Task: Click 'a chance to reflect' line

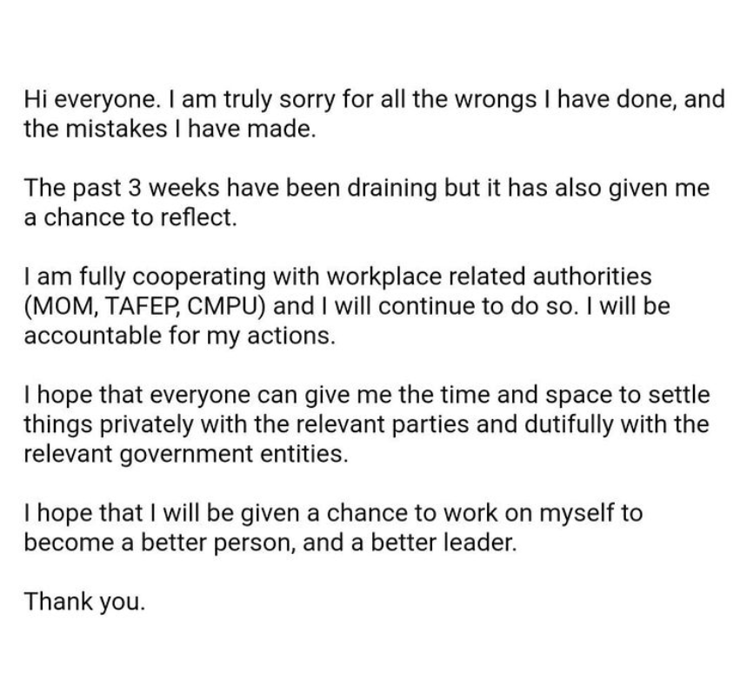Action: tap(130, 217)
